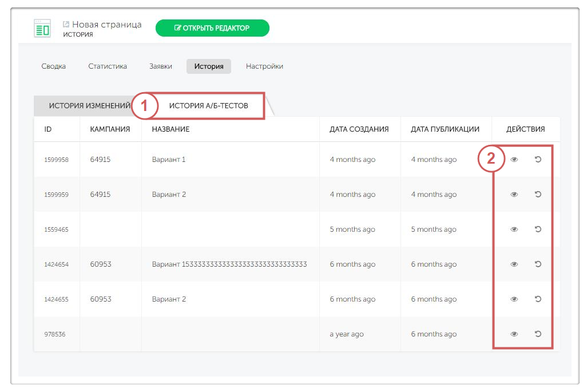The image size is (587, 392).
Task: Restore version 1559465 with the revert arrow
Action: click(x=538, y=229)
